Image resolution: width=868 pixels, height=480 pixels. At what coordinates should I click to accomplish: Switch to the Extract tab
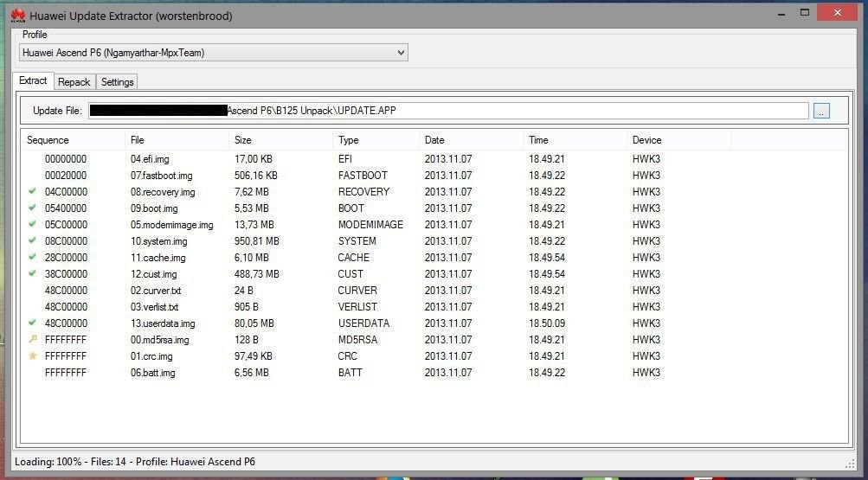33,80
